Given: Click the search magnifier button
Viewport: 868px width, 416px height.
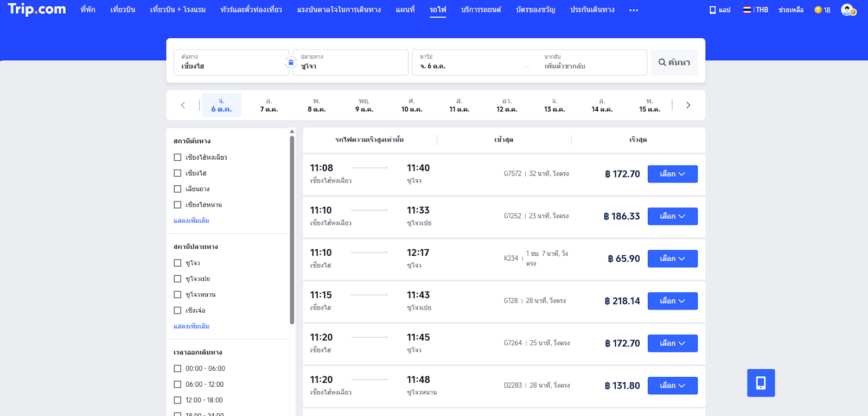Looking at the screenshot, I should tap(674, 62).
